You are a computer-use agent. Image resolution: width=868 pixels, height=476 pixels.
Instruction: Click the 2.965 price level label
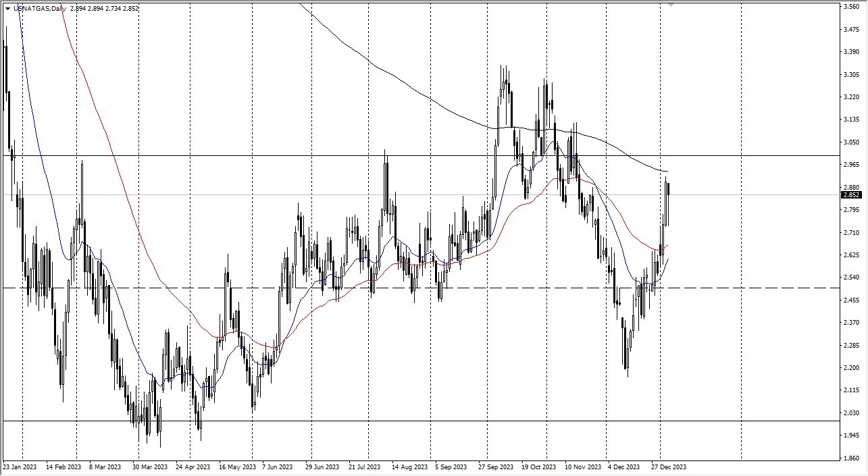[850, 163]
